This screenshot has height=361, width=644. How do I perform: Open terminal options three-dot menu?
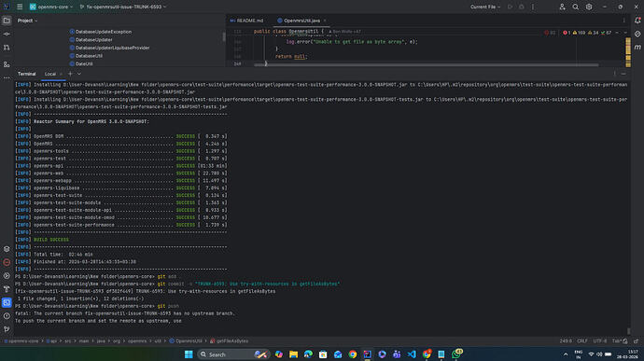[x=615, y=74]
